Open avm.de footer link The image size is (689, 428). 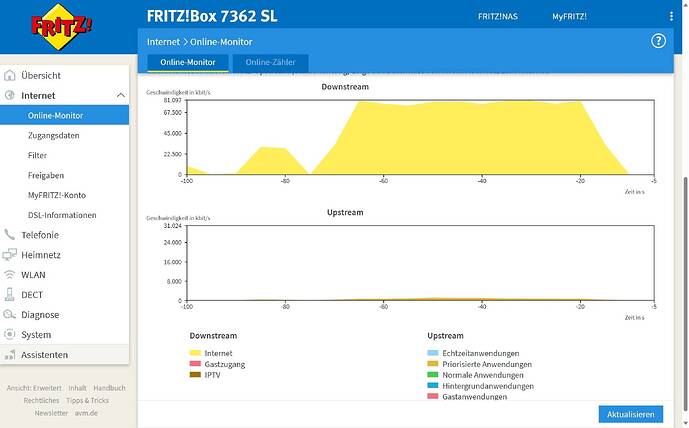point(86,413)
